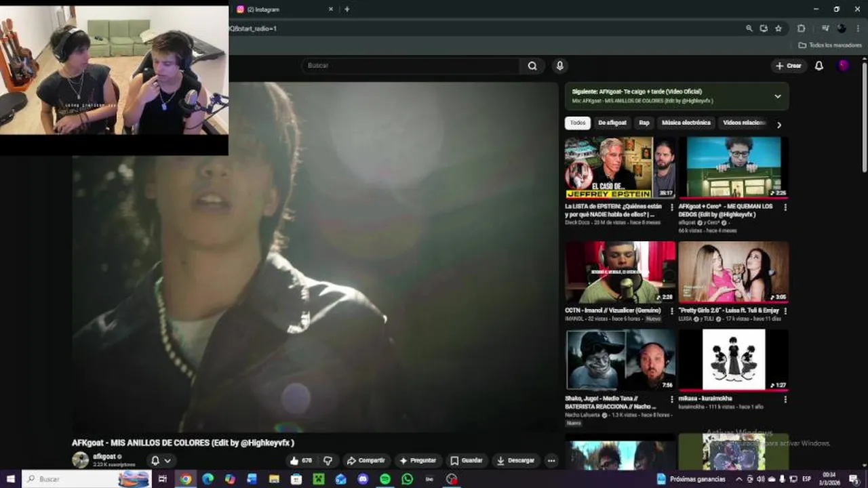Open options for Pretty Girls 2.0 video
868x488 pixels.
(785, 311)
